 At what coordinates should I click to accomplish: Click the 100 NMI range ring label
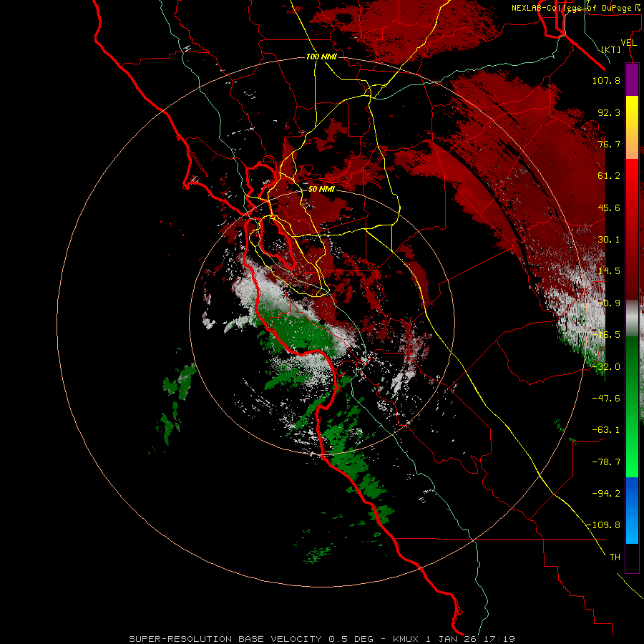tap(321, 57)
